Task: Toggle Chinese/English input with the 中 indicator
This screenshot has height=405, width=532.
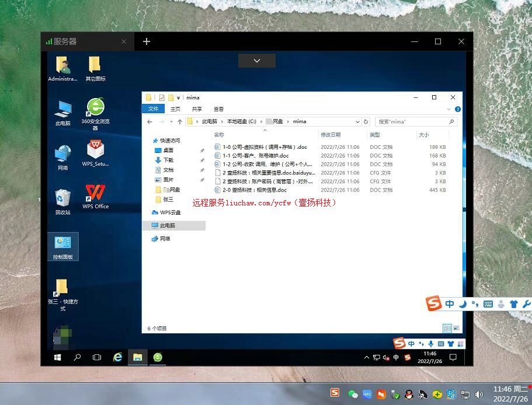Action: click(x=450, y=304)
